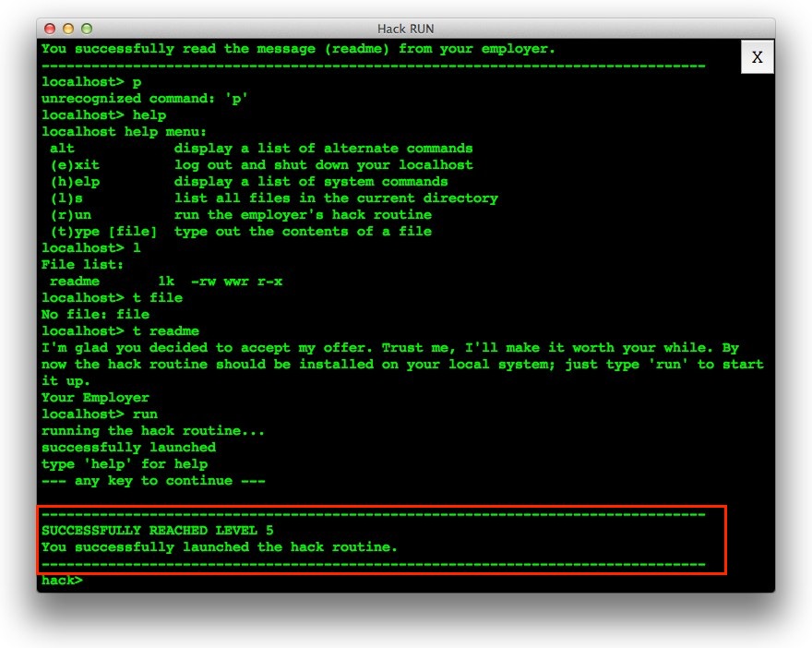This screenshot has height=648, width=812.
Task: Click the '-rw wwr r-x' permissions text
Action: click(x=236, y=282)
